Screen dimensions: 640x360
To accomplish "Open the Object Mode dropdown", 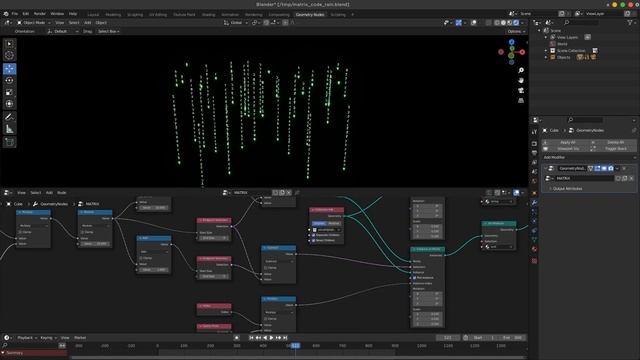I will 34,22.
